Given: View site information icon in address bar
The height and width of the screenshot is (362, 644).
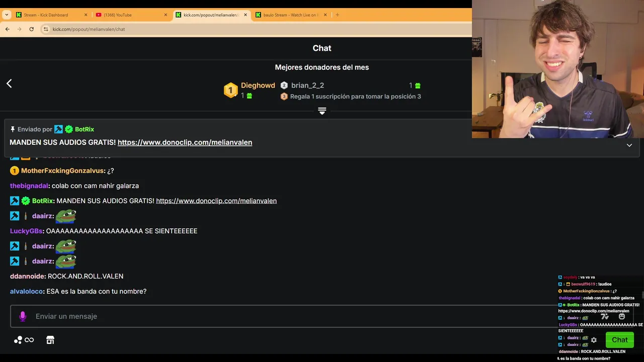Looking at the screenshot, I should coord(46,29).
